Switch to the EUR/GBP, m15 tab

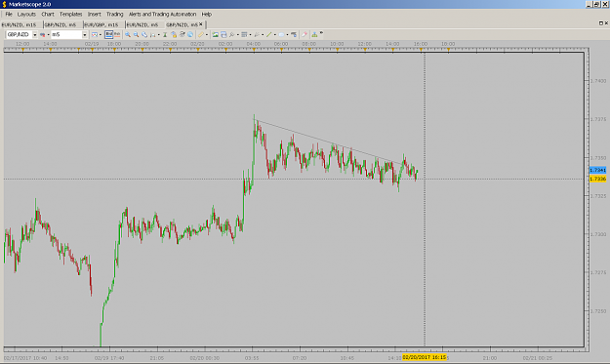102,24
